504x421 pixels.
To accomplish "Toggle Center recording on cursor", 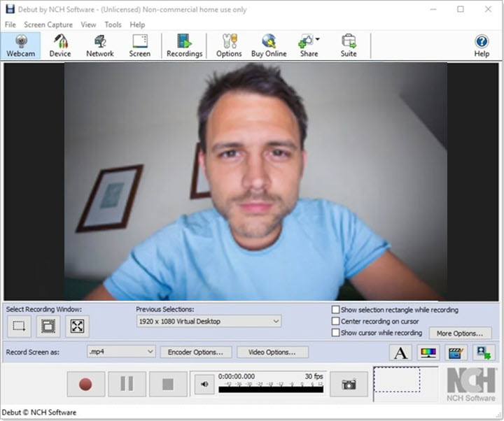I will (x=336, y=322).
